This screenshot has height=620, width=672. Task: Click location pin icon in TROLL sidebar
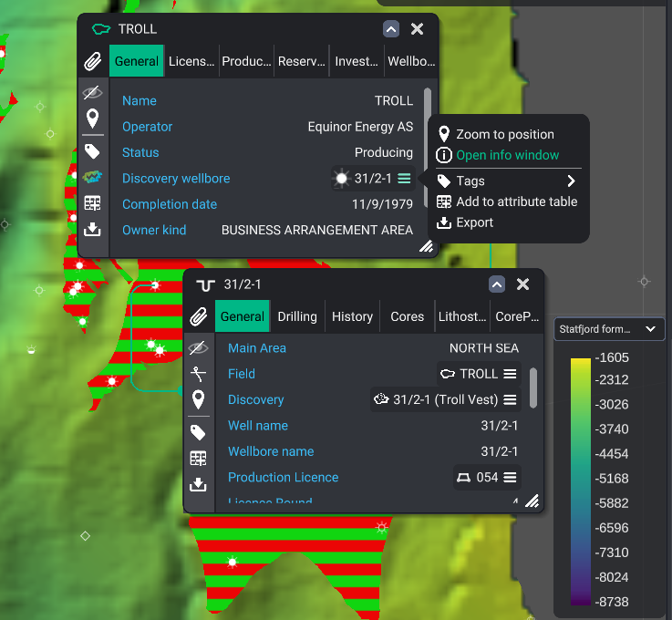click(x=92, y=119)
